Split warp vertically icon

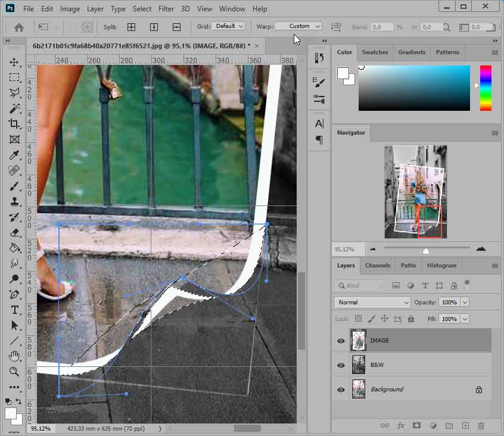click(154, 27)
